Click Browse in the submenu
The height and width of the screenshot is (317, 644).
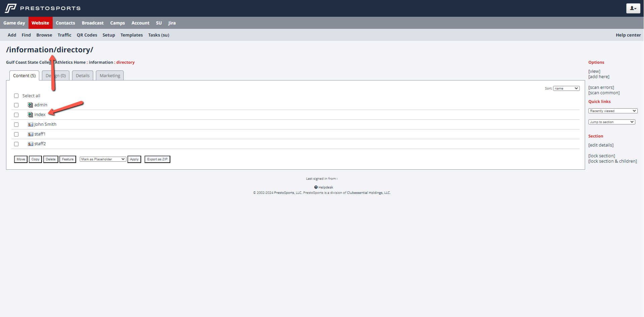click(x=44, y=35)
